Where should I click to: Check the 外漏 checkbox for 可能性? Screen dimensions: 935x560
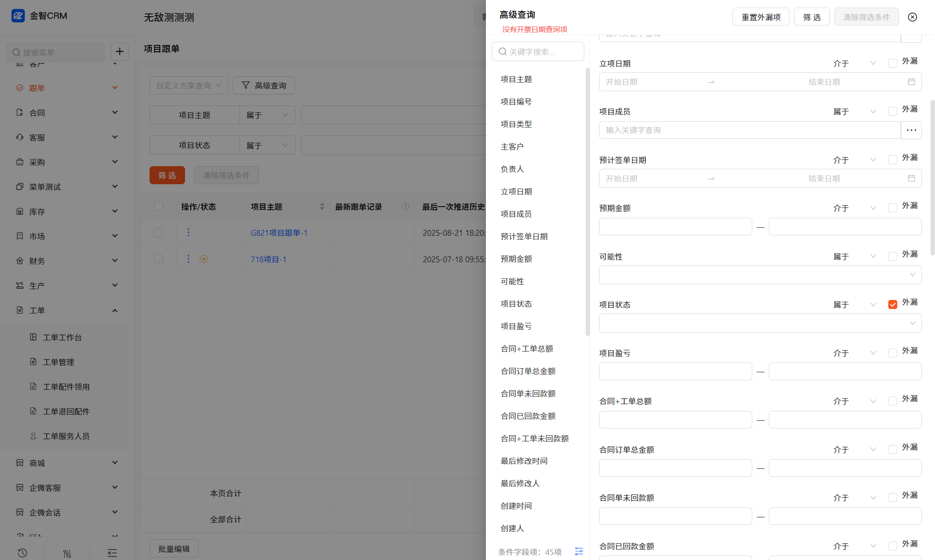pyautogui.click(x=892, y=256)
